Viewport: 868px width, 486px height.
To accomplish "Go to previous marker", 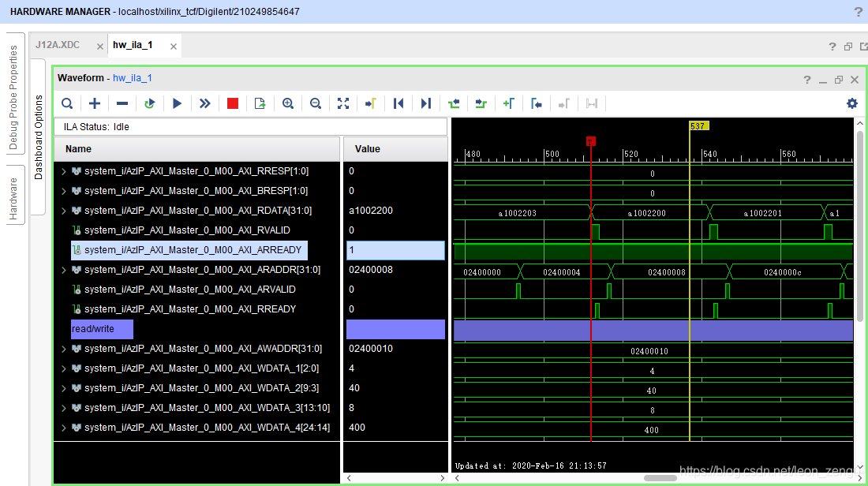I will point(537,103).
